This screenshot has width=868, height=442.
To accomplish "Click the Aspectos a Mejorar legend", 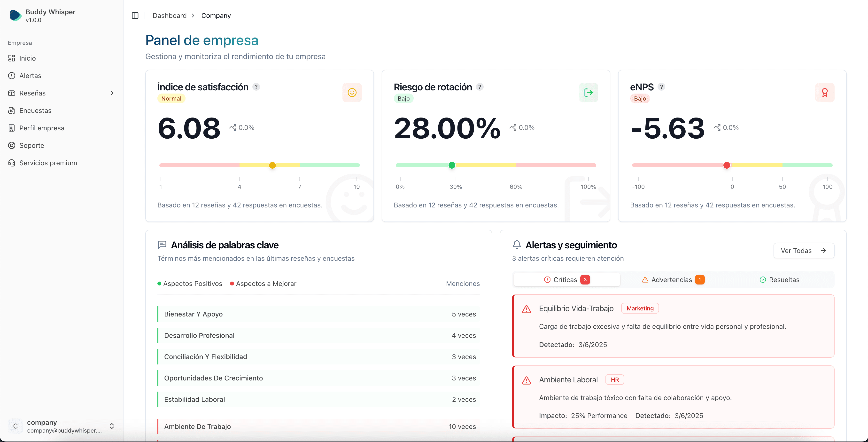I will tap(263, 284).
